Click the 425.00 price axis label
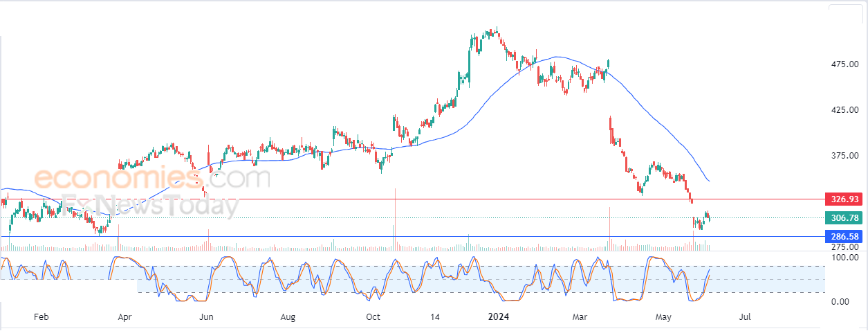The image size is (868, 331). tap(844, 110)
